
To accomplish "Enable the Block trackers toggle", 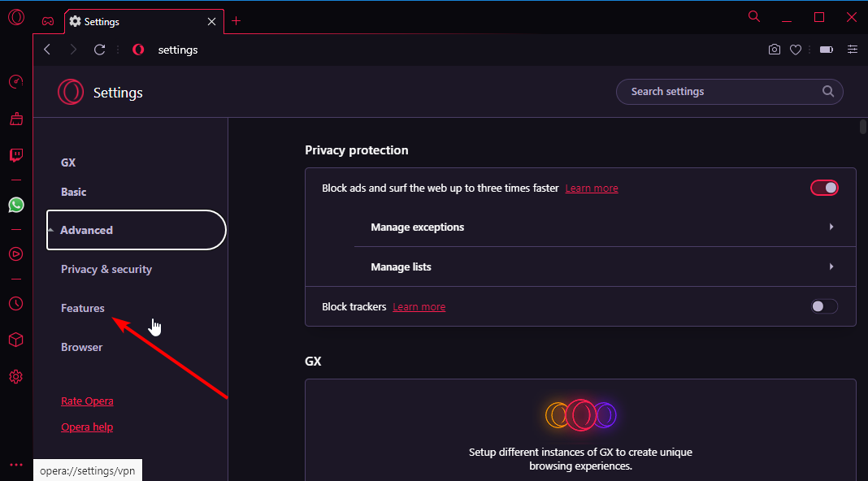I will (824, 306).
